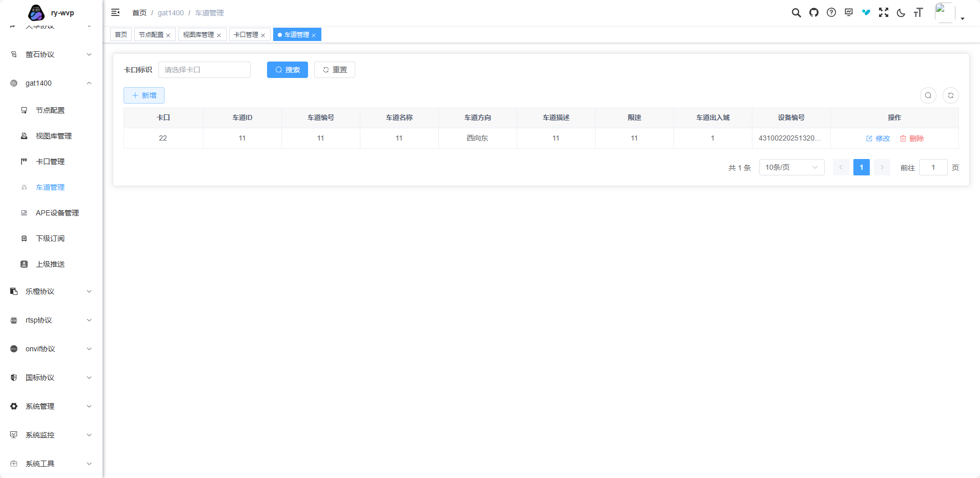Click the GitHub source icon in header

(813, 13)
